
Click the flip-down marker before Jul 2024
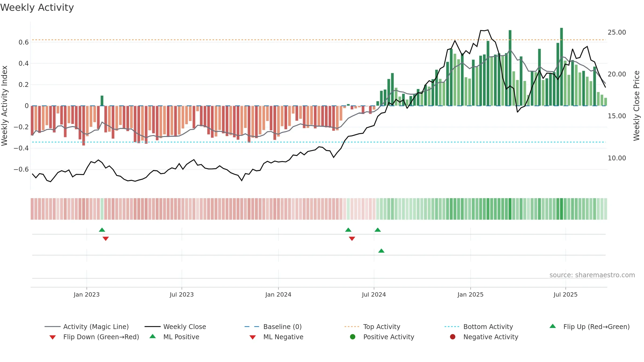pyautogui.click(x=352, y=239)
